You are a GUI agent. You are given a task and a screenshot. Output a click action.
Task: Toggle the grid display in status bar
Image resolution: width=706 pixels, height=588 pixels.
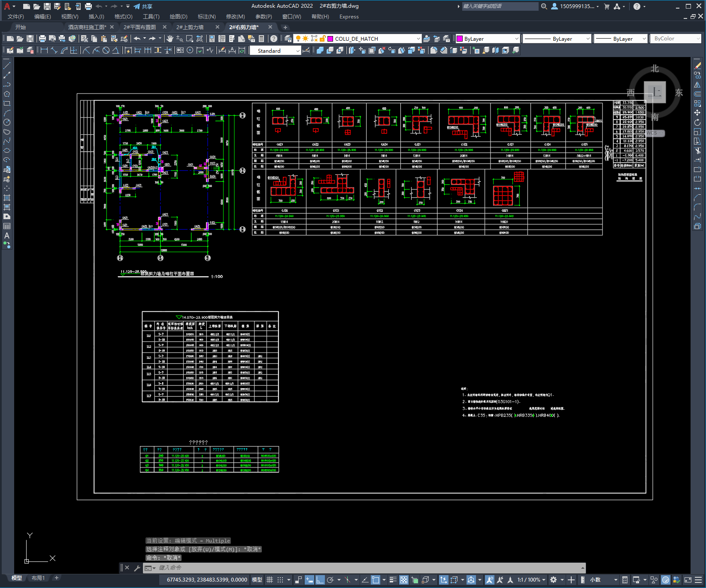point(270,580)
